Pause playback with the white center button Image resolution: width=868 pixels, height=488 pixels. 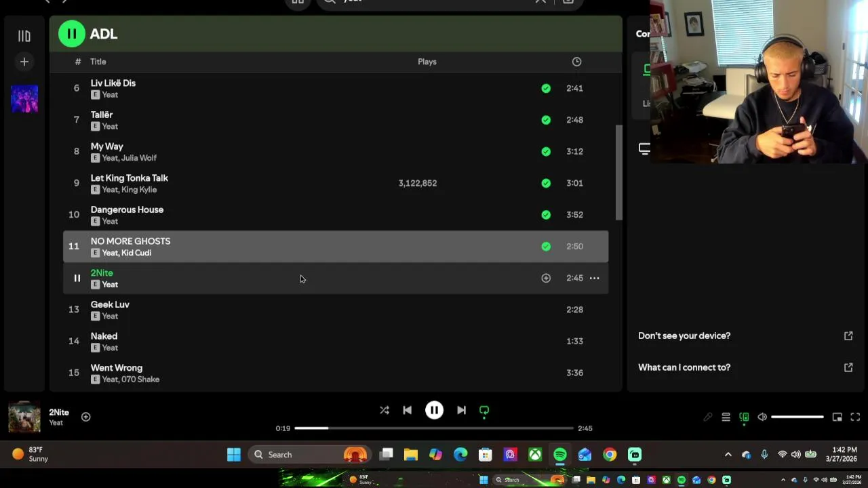434,410
